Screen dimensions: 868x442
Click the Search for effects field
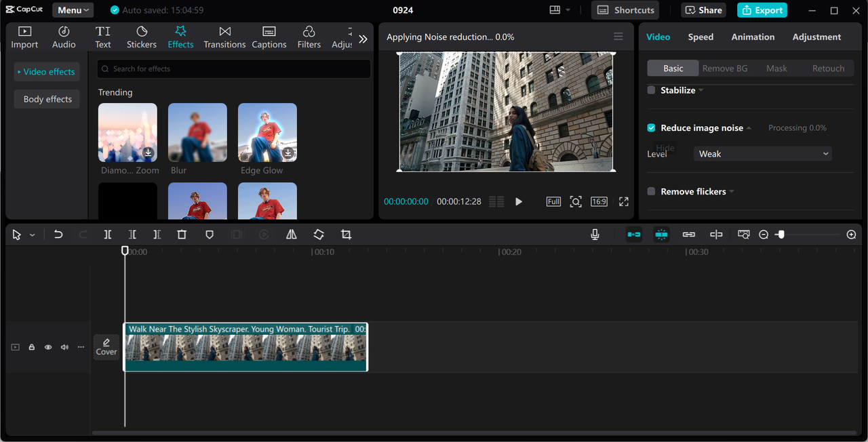click(234, 68)
